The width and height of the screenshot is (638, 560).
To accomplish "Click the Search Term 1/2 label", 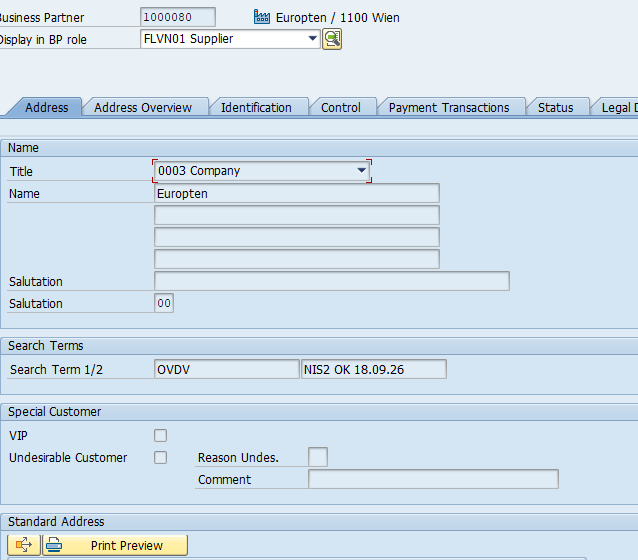I will [56, 370].
